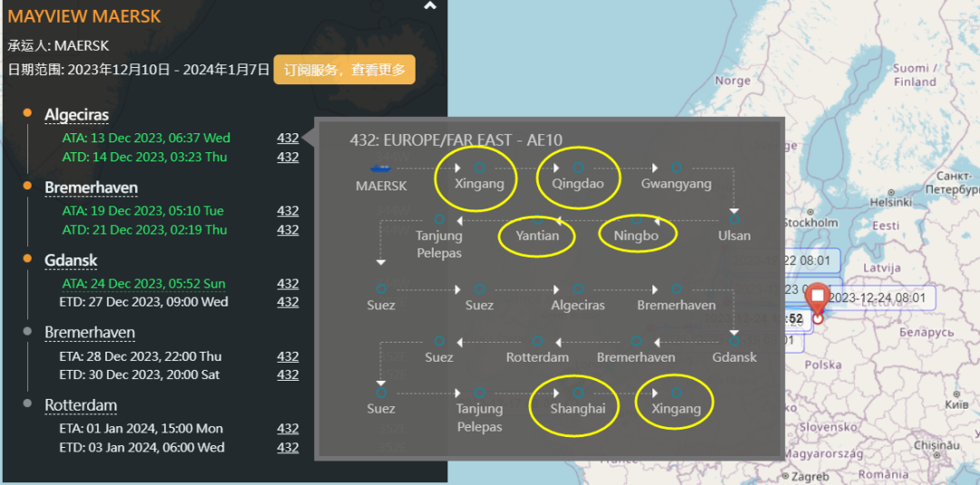980x485 pixels.
Task: Open the Gdansk port link
Action: click(71, 260)
